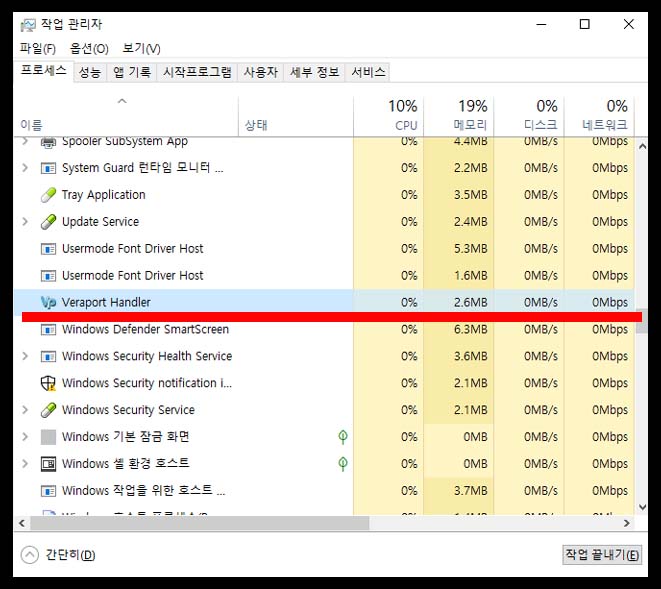Expand the Windows 기본 잠금 화면 row

coord(25,437)
